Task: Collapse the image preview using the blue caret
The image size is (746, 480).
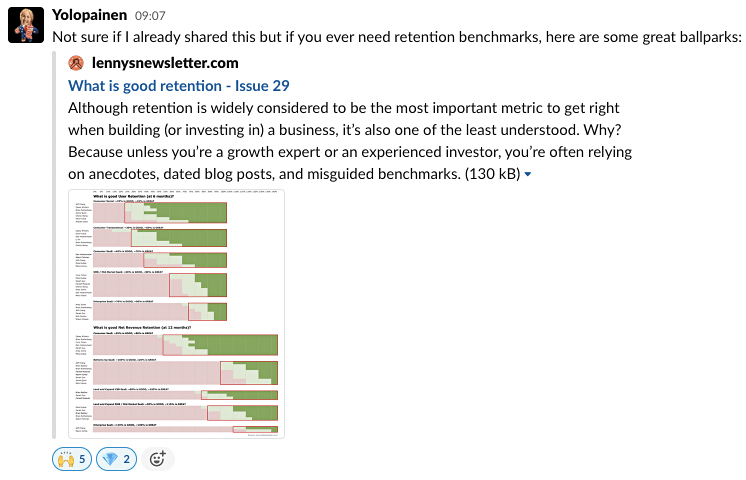Action: pyautogui.click(x=528, y=175)
